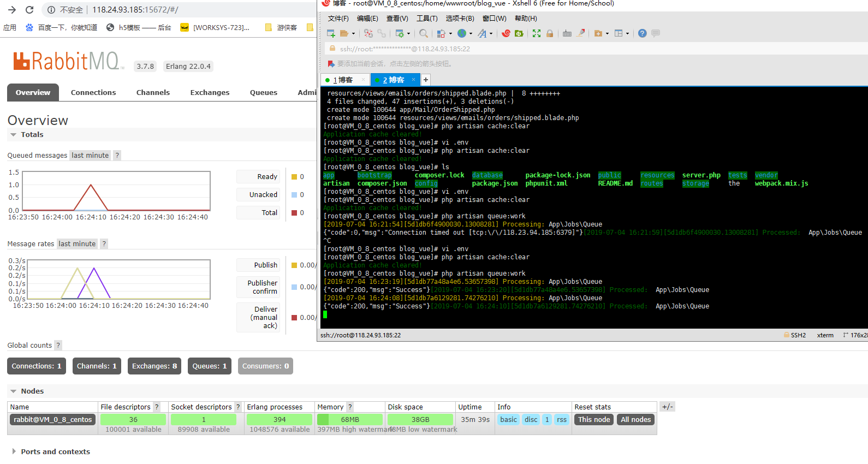Show Socket descriptors help tooltip
This screenshot has height=464, width=868.
point(238,407)
